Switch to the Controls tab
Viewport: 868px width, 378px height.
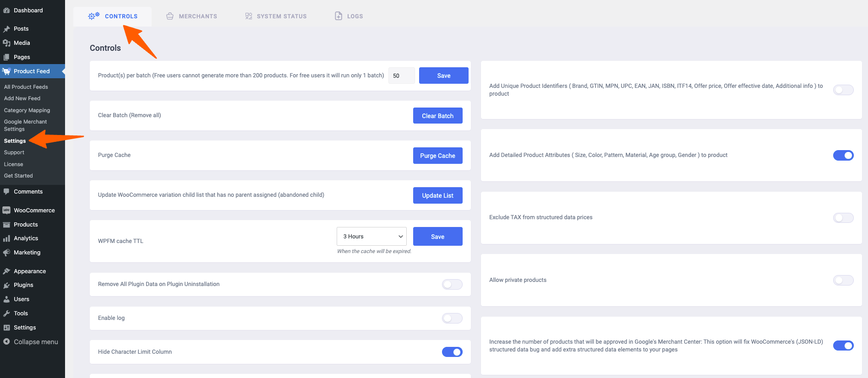click(113, 16)
